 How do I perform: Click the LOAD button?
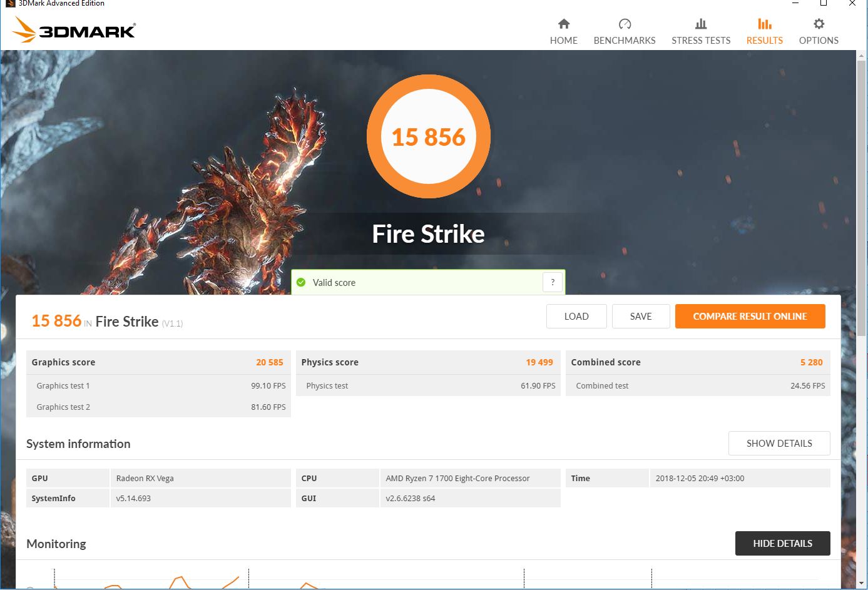click(x=576, y=316)
